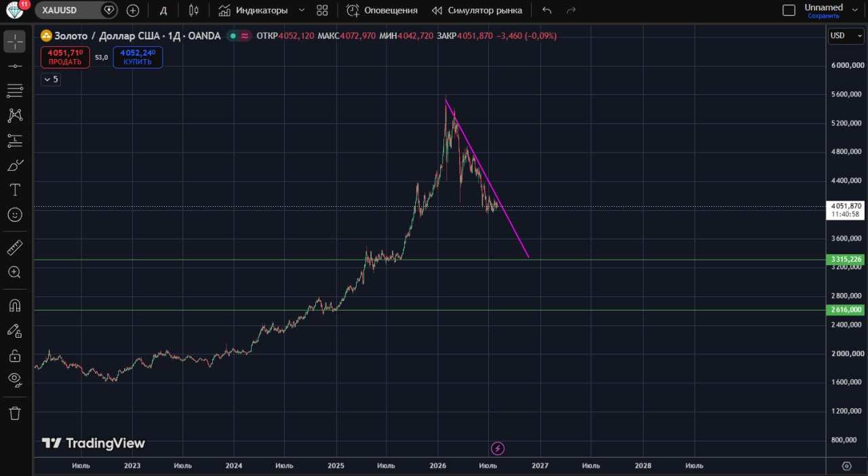Click the ЗАКР close value 4051,870
Image resolution: width=868 pixels, height=476 pixels.
(474, 36)
